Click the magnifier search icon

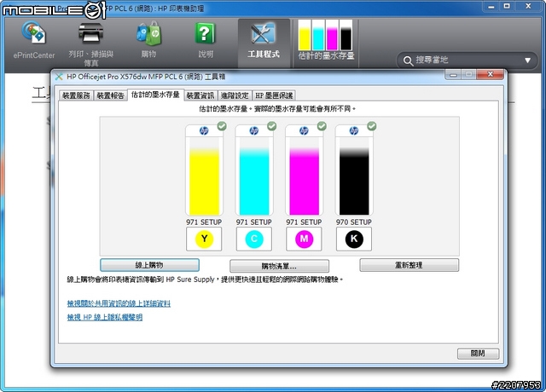click(x=408, y=61)
